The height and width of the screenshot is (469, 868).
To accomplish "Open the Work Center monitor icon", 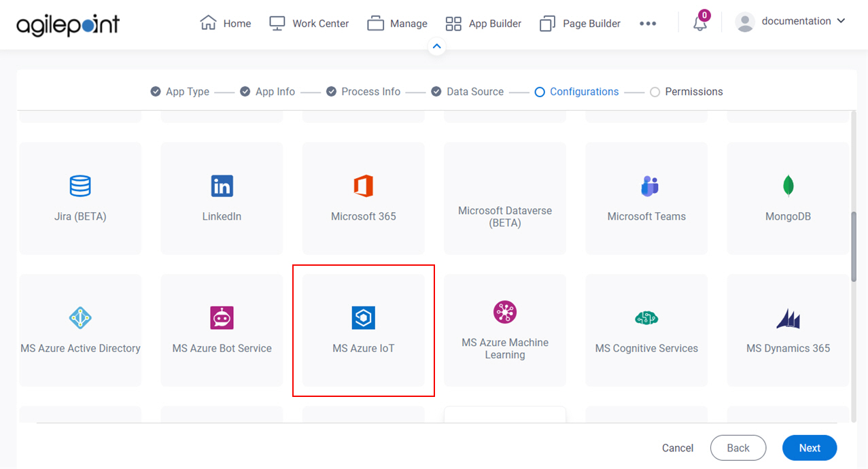I will 277,24.
